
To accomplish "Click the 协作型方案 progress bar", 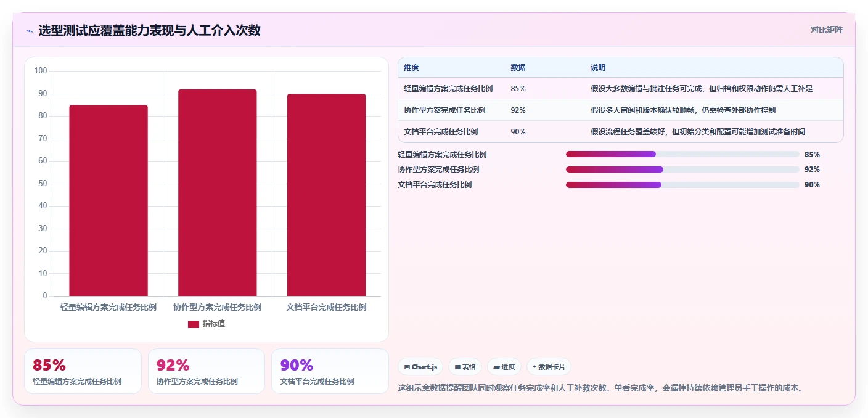I will click(682, 170).
